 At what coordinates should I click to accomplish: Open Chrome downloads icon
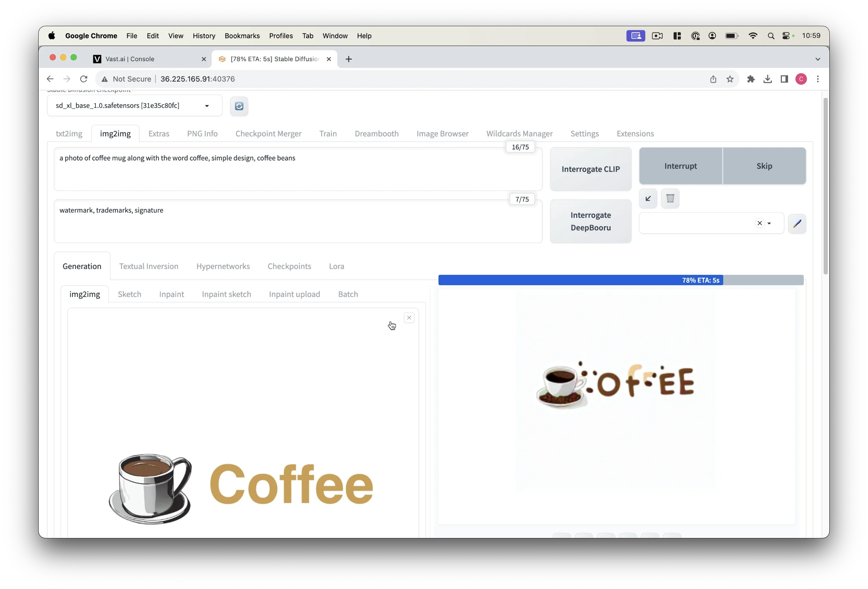(768, 79)
